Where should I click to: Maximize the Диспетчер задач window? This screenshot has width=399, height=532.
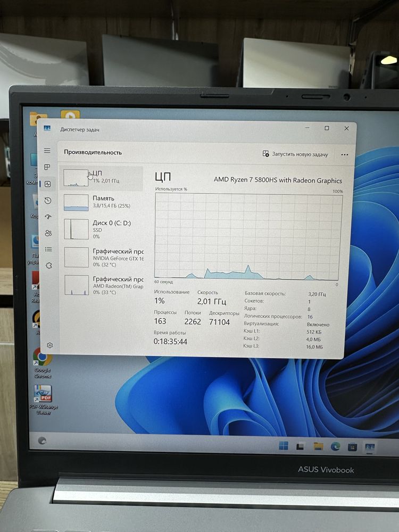(x=327, y=128)
